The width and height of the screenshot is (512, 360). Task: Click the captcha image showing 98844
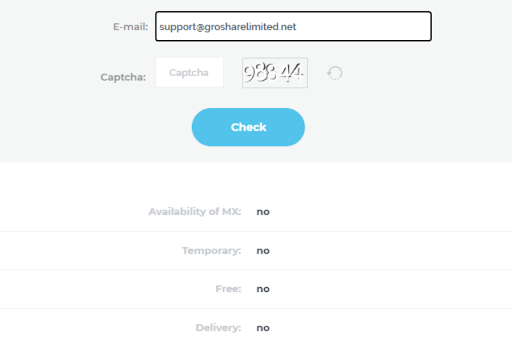click(x=275, y=73)
